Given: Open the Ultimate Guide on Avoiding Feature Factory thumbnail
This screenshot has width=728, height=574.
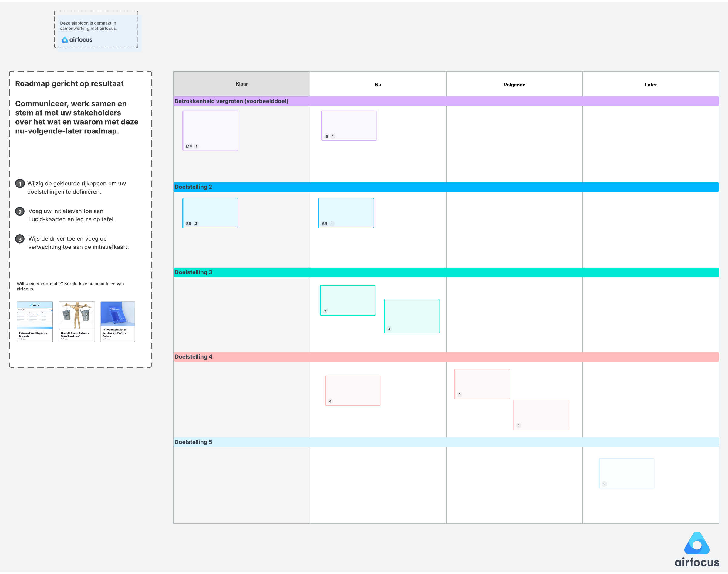Looking at the screenshot, I should [x=118, y=321].
